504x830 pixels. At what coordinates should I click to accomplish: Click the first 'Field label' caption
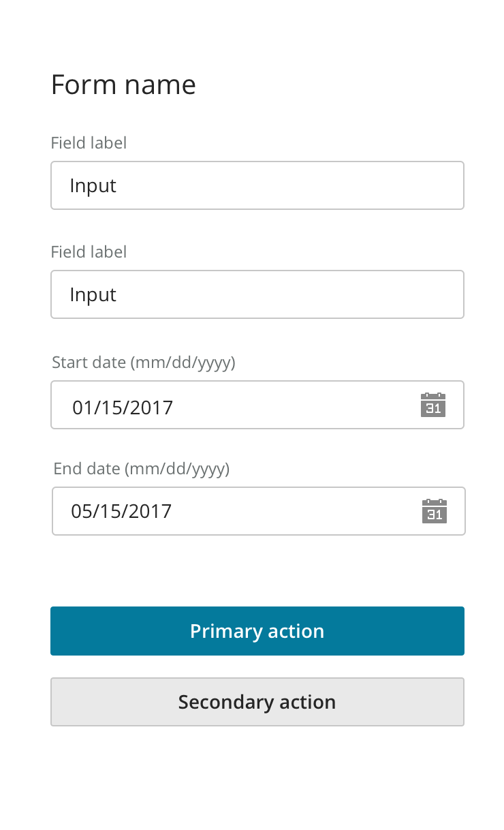89,143
